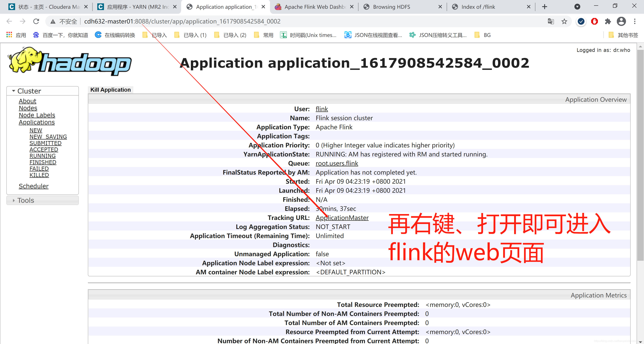
Task: Click the red adblock shield extension icon
Action: (594, 21)
